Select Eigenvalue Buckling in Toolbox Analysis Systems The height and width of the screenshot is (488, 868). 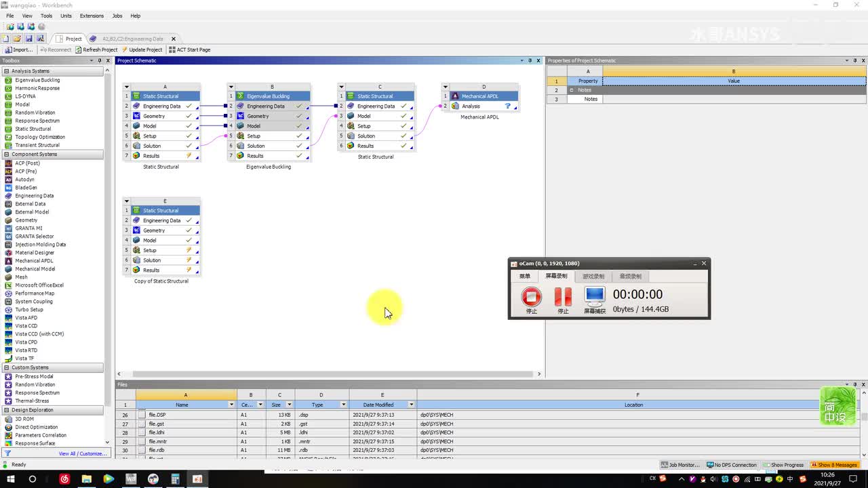click(37, 80)
